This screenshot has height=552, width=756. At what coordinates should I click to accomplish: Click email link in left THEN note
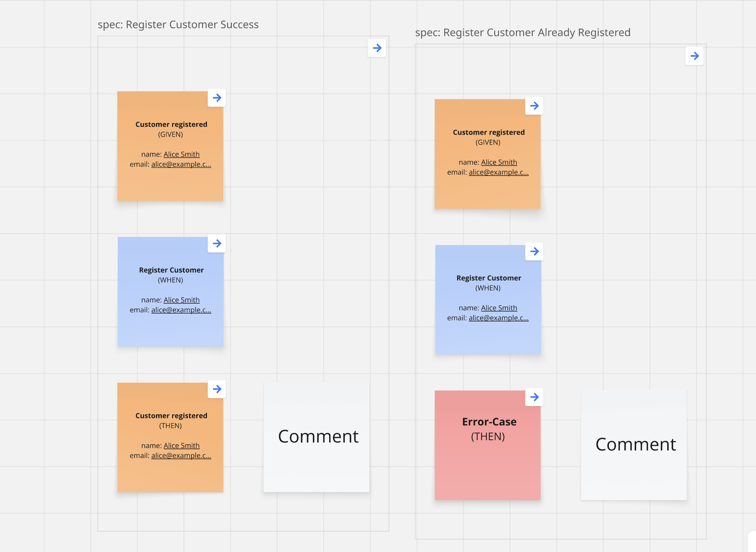[x=181, y=456]
